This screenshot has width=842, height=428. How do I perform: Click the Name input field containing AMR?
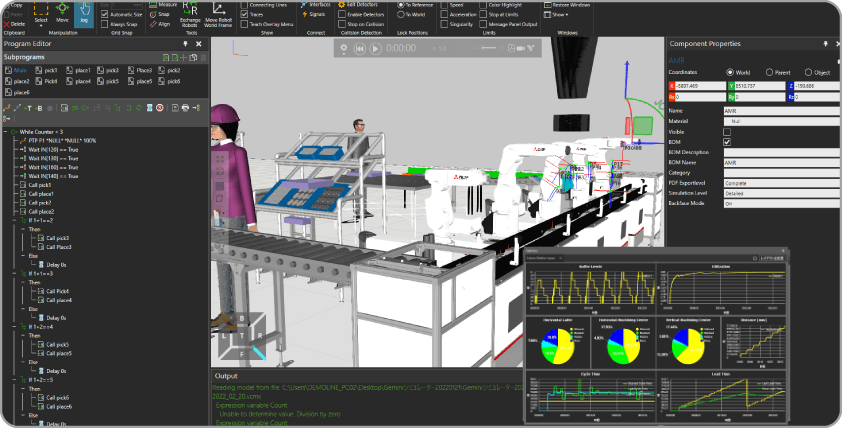[780, 109]
